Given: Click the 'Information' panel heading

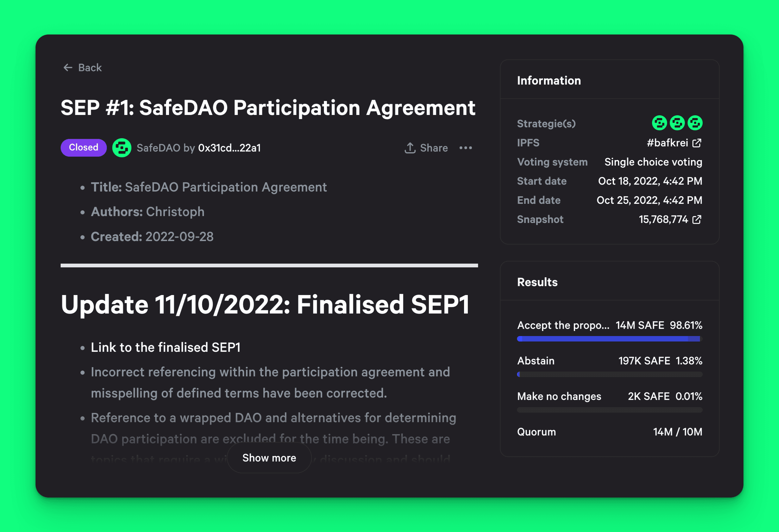Looking at the screenshot, I should 549,81.
